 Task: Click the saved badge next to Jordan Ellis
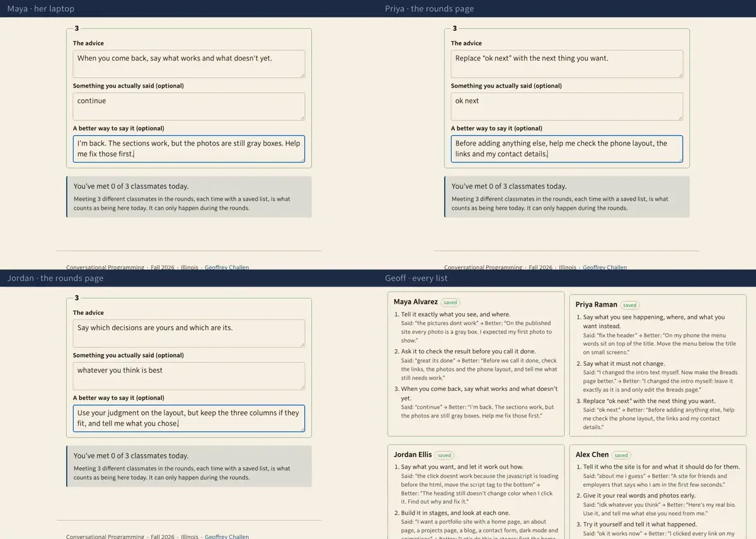[x=444, y=455]
